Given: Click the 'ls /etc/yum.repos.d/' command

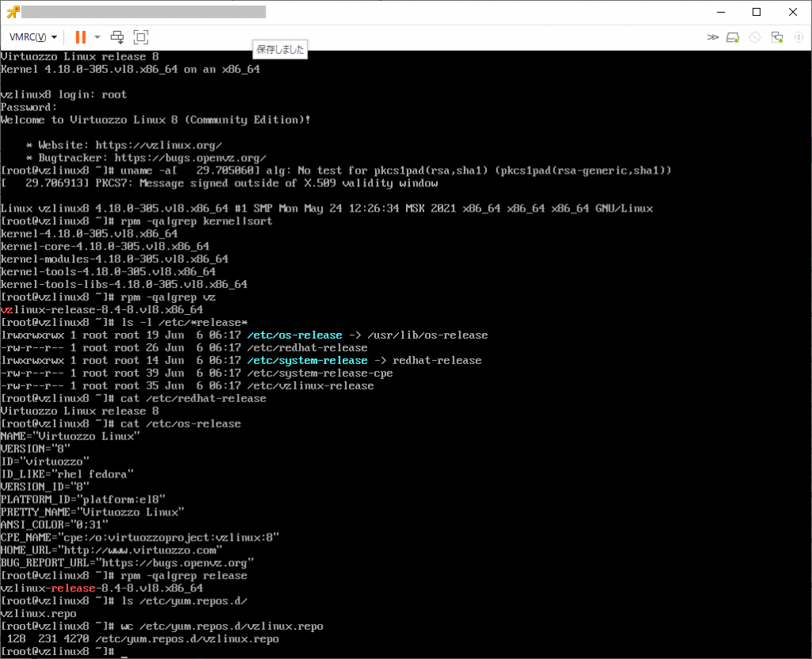Looking at the screenshot, I should pos(184,600).
